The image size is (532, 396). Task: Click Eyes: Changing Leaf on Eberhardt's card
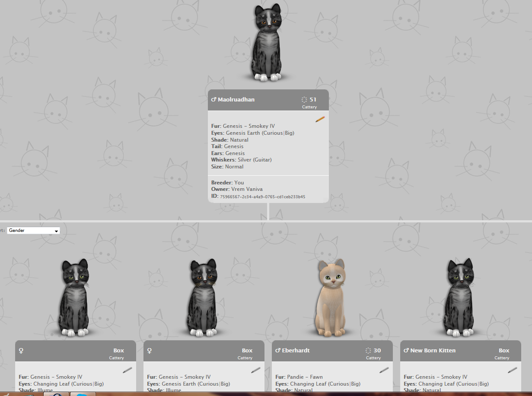coord(318,384)
